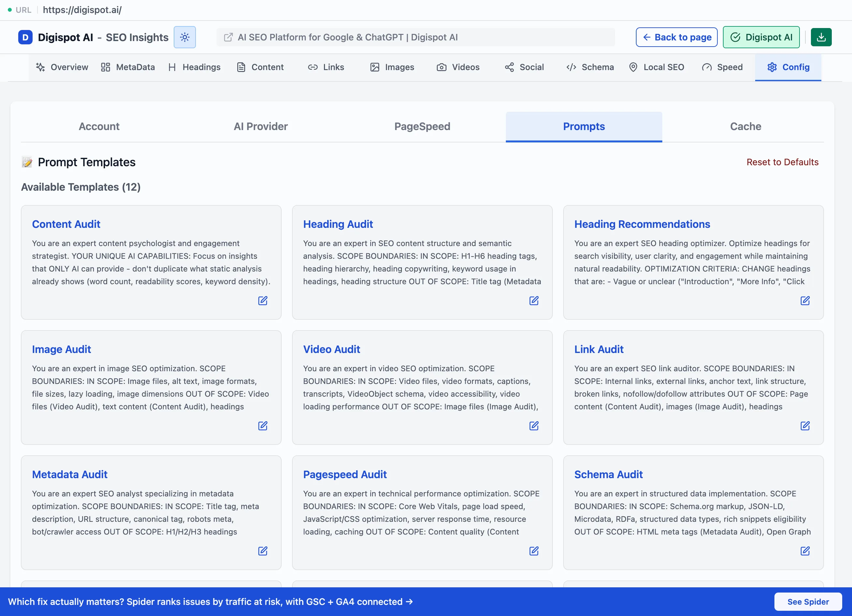Click Reset to Defaults
The image size is (852, 616).
783,162
